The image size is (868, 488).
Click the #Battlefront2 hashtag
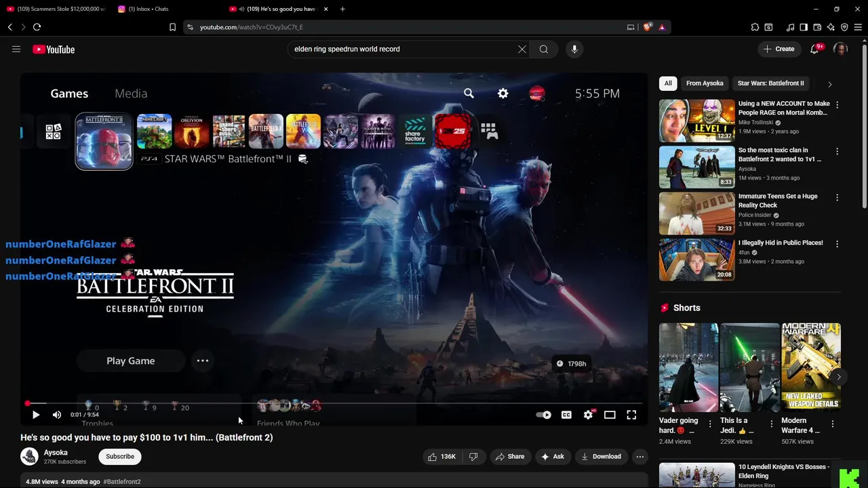point(122,482)
